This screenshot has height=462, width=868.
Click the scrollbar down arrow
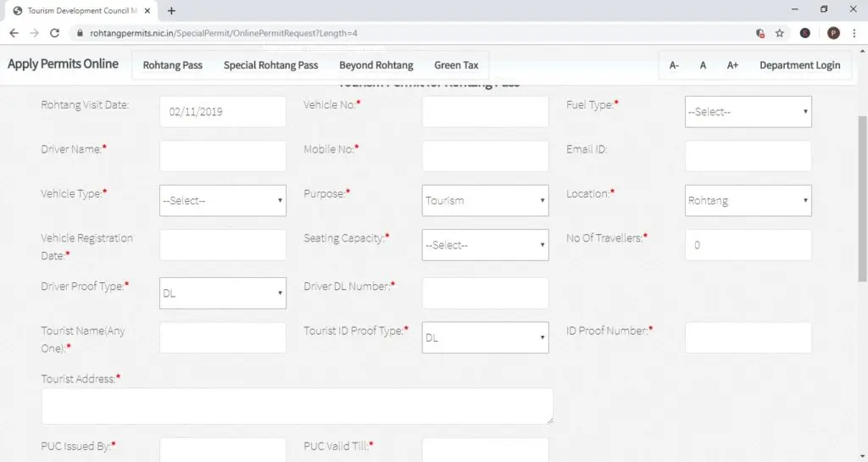pos(862,456)
